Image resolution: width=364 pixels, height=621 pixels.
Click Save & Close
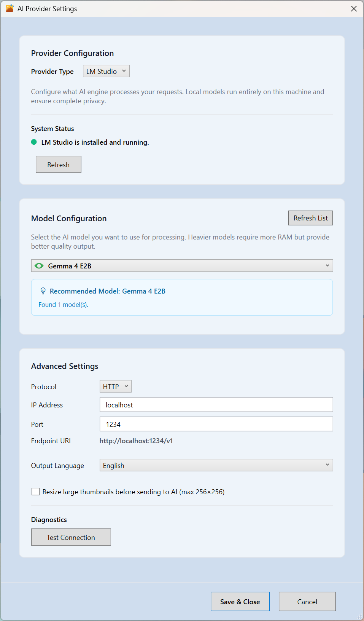tap(240, 602)
